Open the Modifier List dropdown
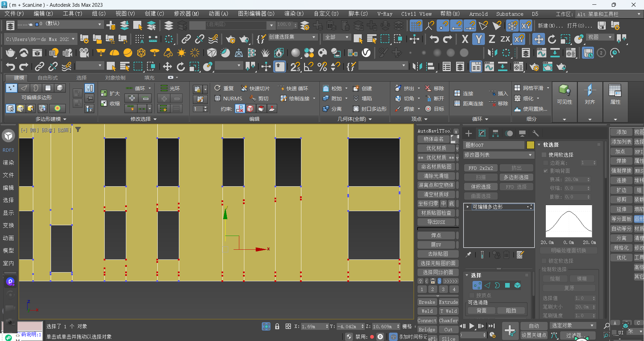644x341 pixels. pyautogui.click(x=498, y=155)
